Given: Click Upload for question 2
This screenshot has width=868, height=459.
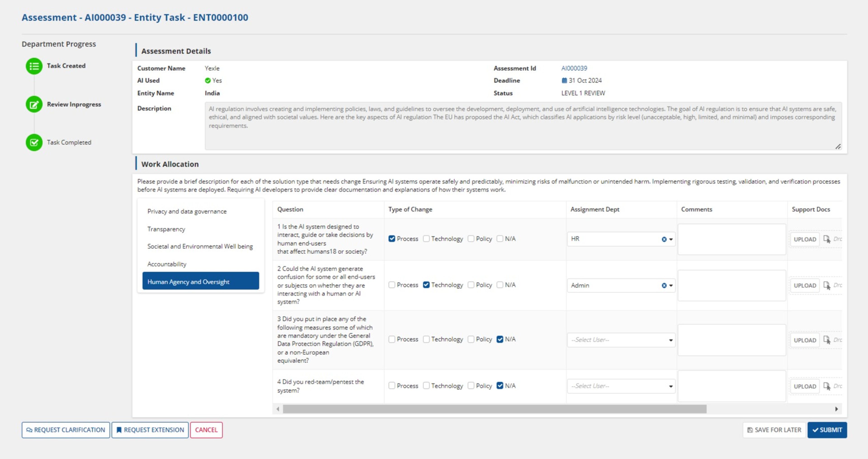Looking at the screenshot, I should point(805,285).
